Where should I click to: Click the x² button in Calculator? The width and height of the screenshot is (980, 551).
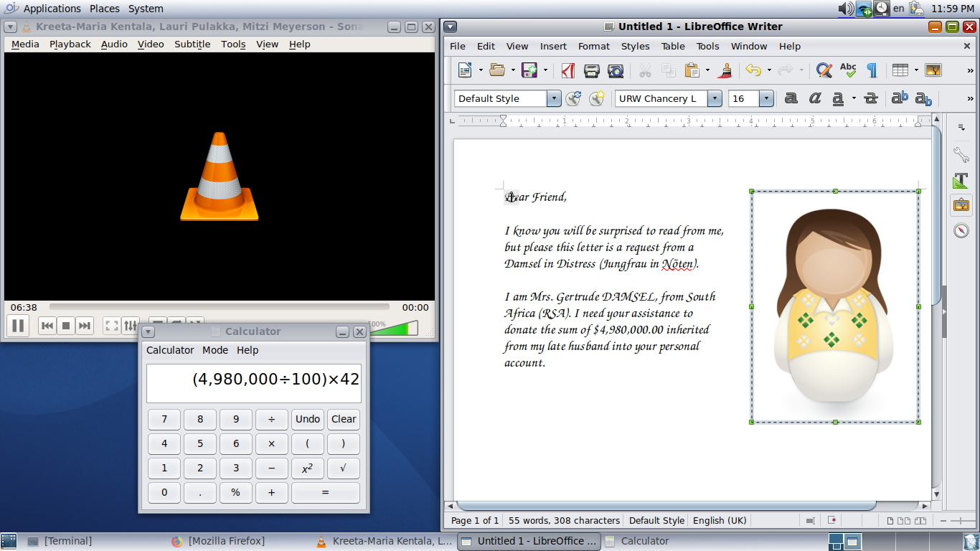click(308, 468)
